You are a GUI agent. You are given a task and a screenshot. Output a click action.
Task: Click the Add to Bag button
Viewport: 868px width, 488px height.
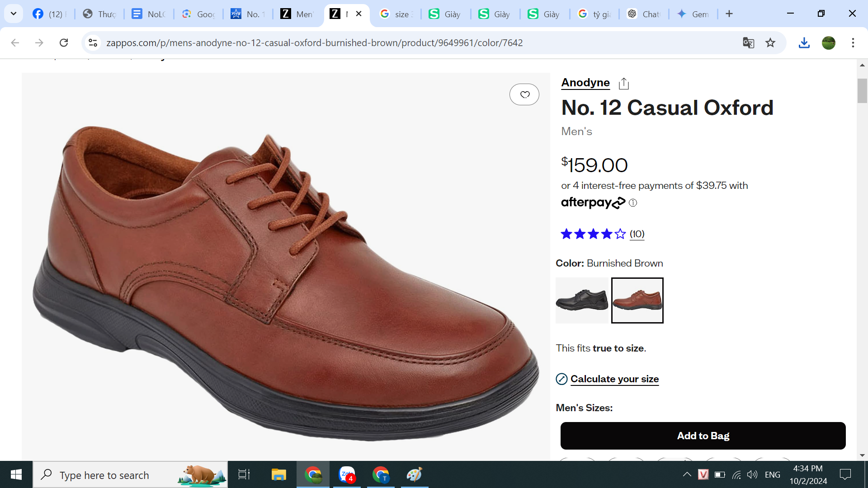point(703,436)
